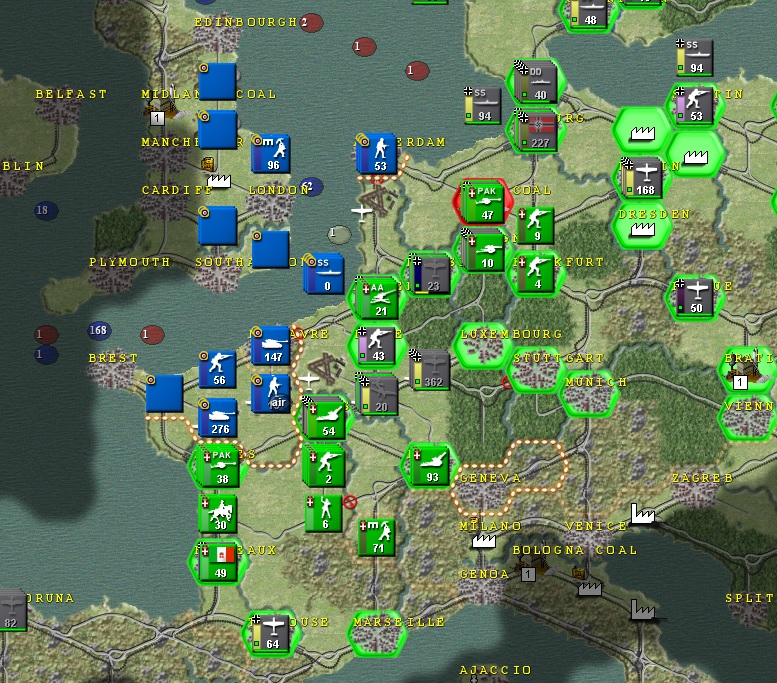Image resolution: width=777 pixels, height=683 pixels.
Task: Select the green mountain infantry unit numbered 71
Action: point(377,537)
